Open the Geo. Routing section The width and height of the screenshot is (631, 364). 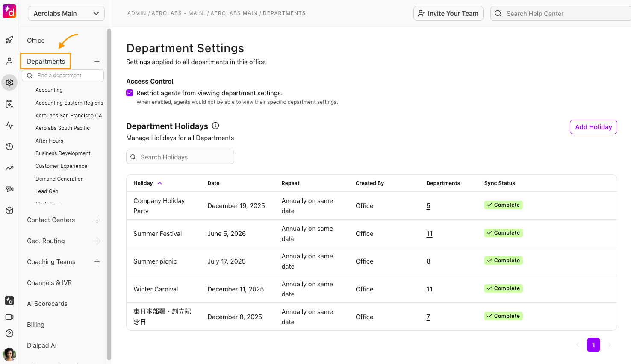click(46, 241)
